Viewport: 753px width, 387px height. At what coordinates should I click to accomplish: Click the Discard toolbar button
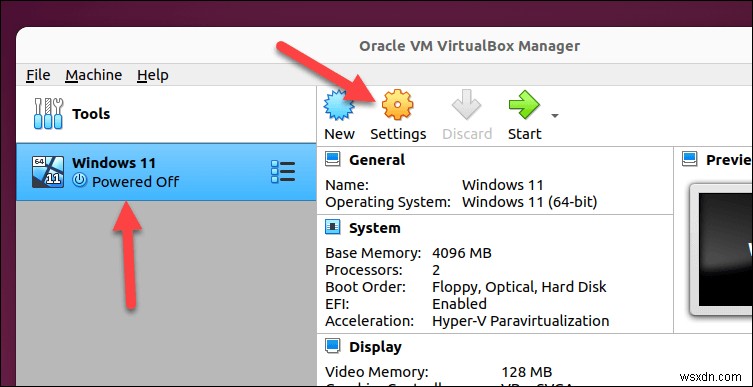pos(467,115)
